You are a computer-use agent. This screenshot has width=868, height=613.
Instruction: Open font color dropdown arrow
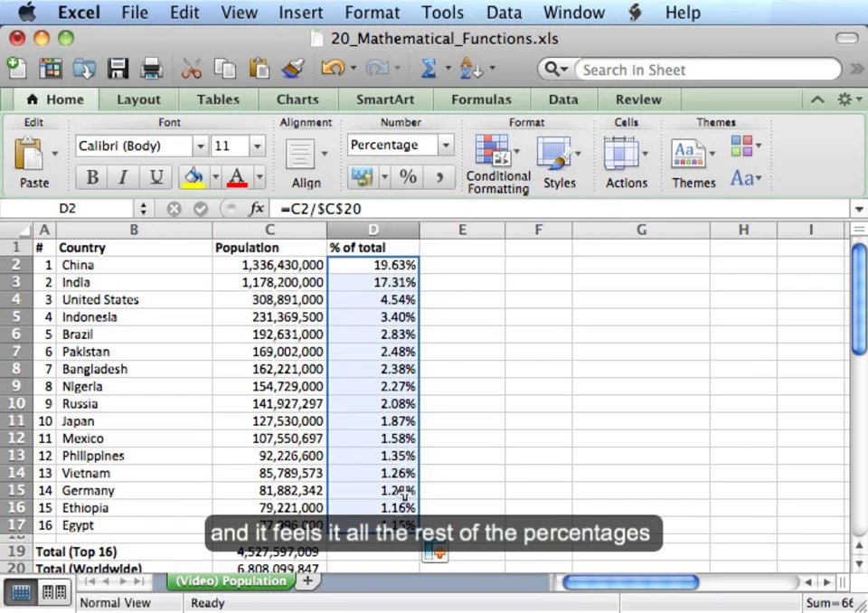(259, 177)
